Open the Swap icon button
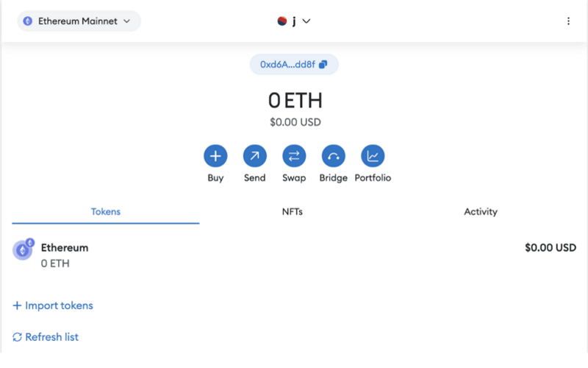The image size is (588, 368). click(x=294, y=156)
